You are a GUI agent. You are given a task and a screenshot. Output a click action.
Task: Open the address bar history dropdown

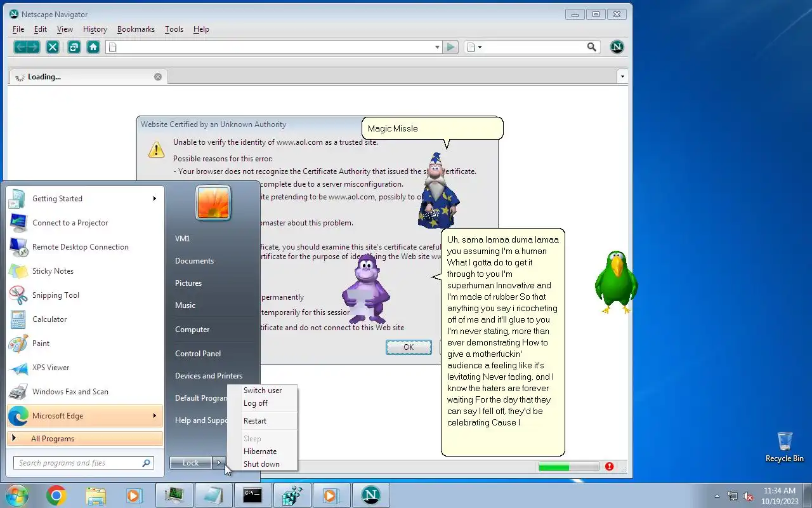tap(437, 47)
